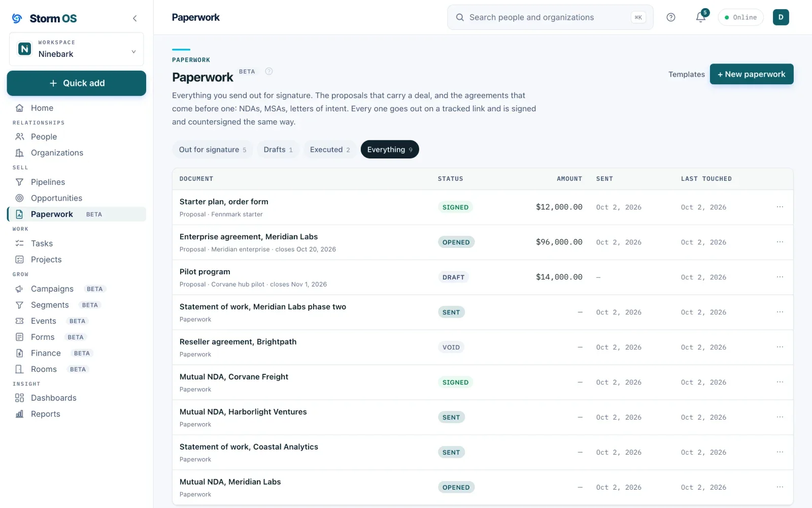Open Home from the sidebar
Viewport: 812px width, 508px height.
click(42, 108)
